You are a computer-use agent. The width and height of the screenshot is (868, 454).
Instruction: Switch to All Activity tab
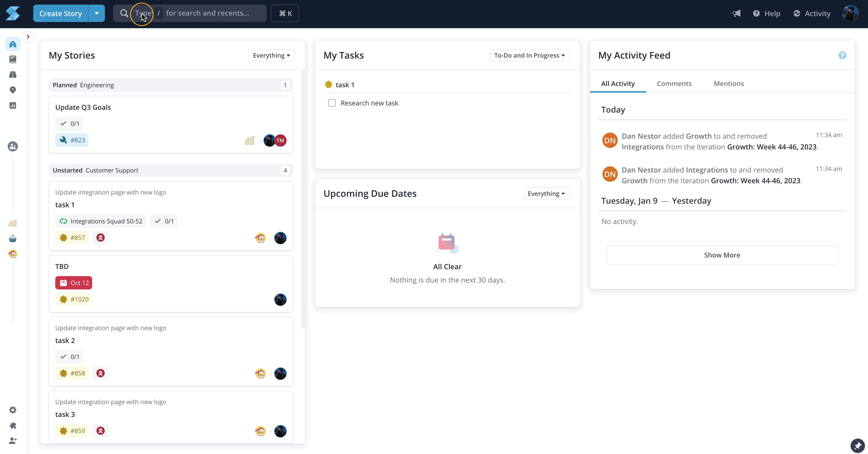(618, 84)
